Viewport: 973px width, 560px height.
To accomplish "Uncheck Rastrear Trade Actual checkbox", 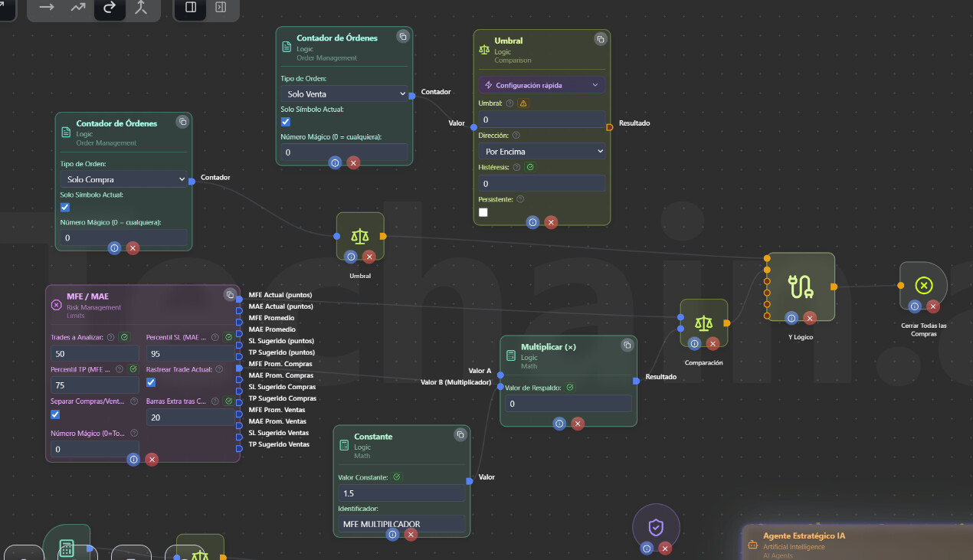I will pos(151,382).
